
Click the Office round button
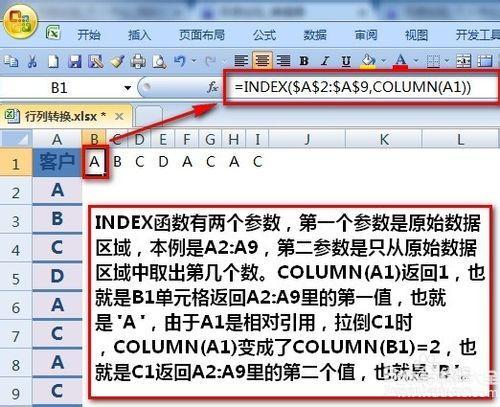(x=21, y=22)
